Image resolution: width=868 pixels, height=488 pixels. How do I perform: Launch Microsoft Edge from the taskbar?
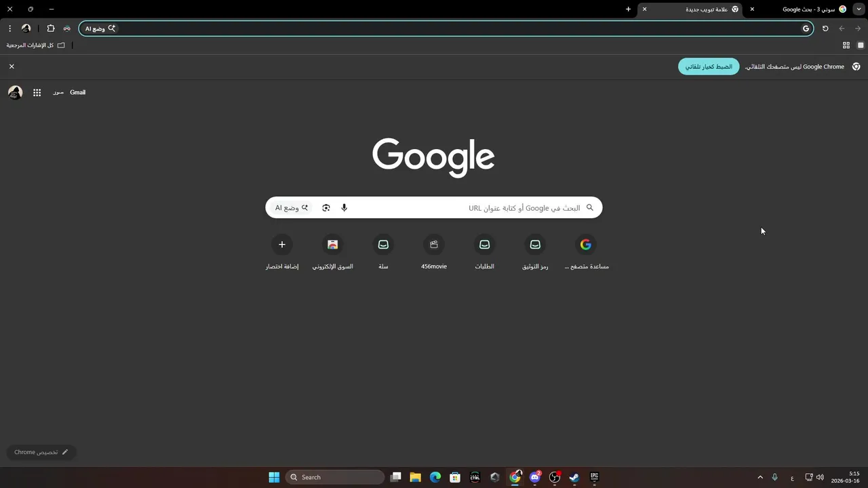[435, 477]
